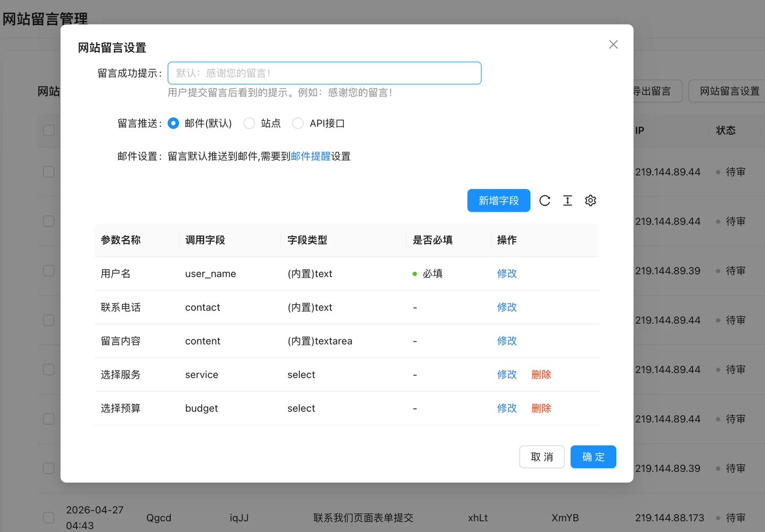Delete the 选择服务 field

(x=541, y=374)
